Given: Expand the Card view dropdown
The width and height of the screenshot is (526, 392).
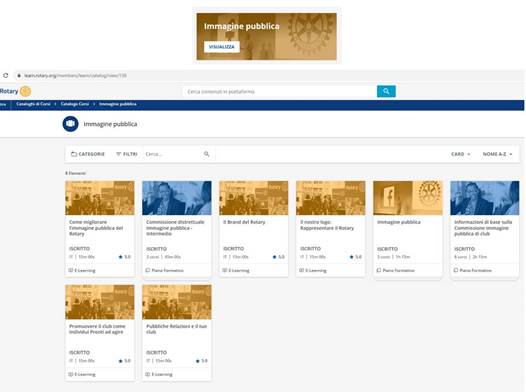Looking at the screenshot, I should [461, 154].
